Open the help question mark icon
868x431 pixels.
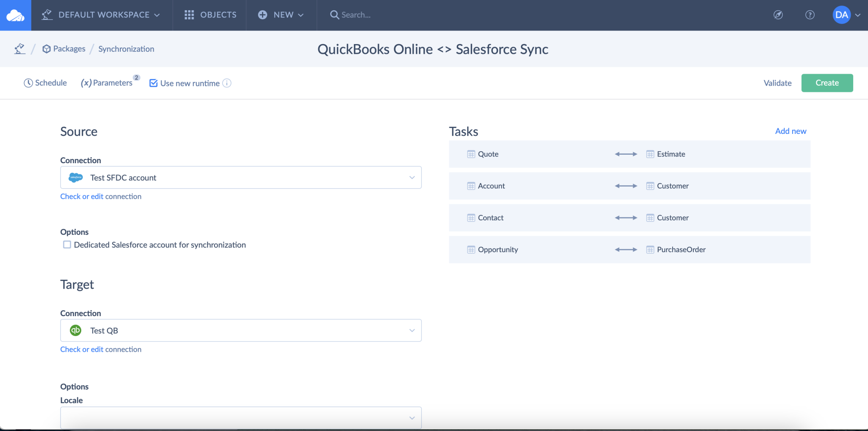click(x=810, y=15)
